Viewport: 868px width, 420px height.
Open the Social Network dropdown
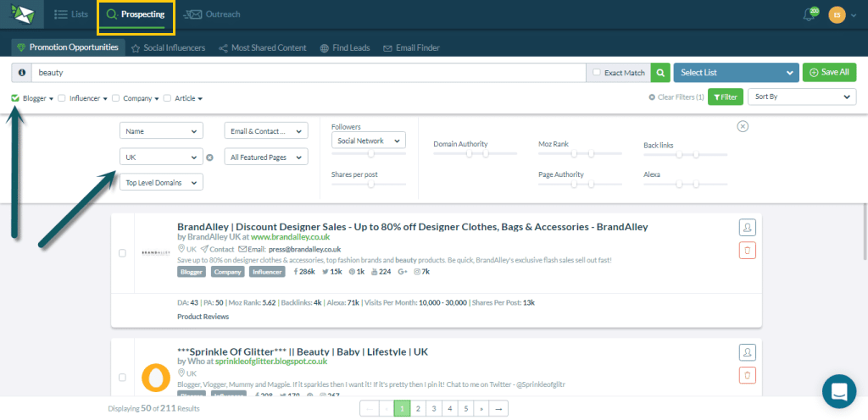368,141
